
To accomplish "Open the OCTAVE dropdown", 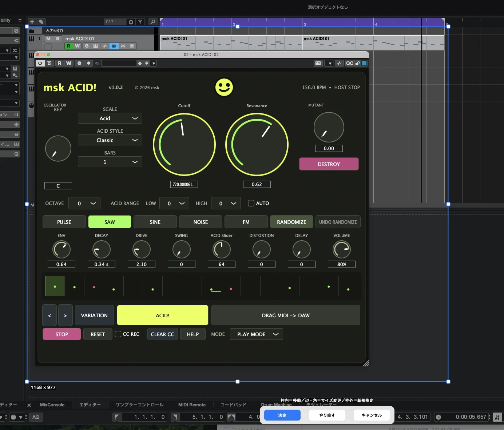I will [x=84, y=204].
